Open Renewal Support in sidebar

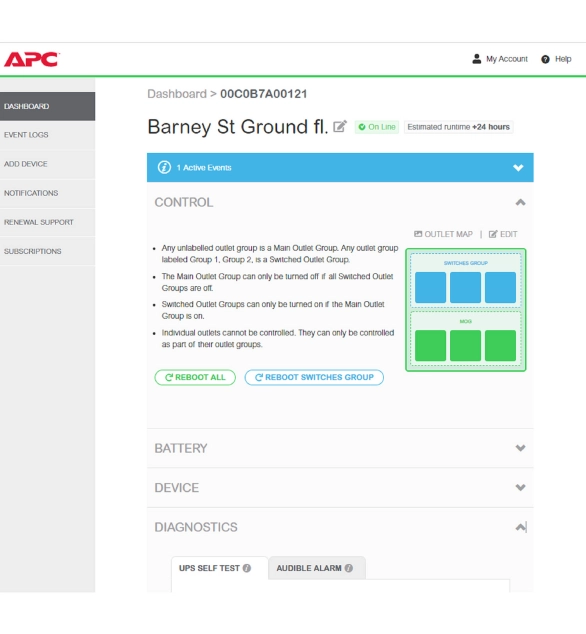(47, 222)
